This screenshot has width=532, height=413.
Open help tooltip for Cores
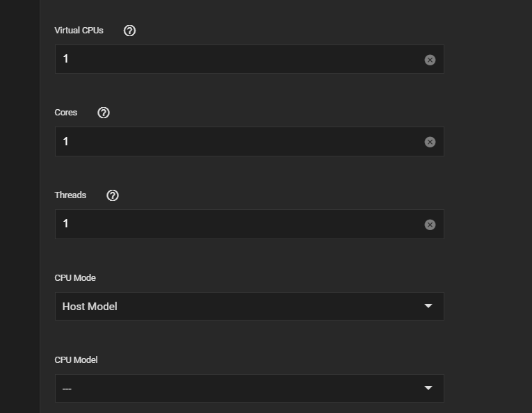[104, 113]
